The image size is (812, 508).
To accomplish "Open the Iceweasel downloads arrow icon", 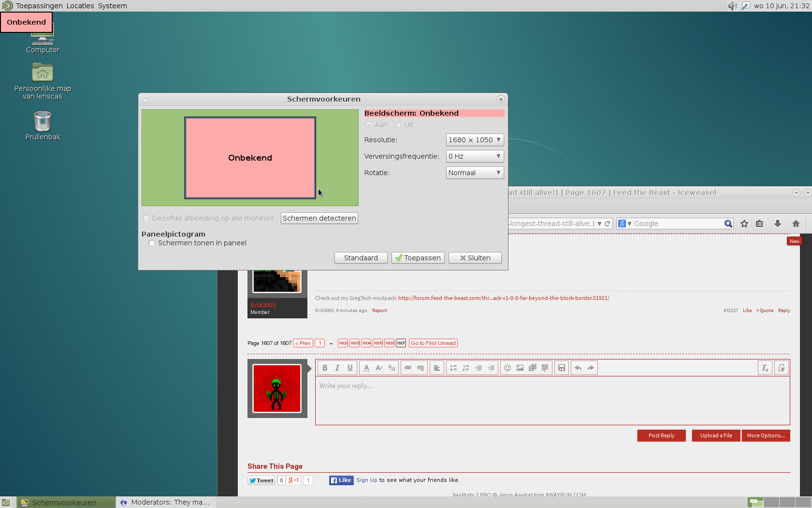I will 778,224.
